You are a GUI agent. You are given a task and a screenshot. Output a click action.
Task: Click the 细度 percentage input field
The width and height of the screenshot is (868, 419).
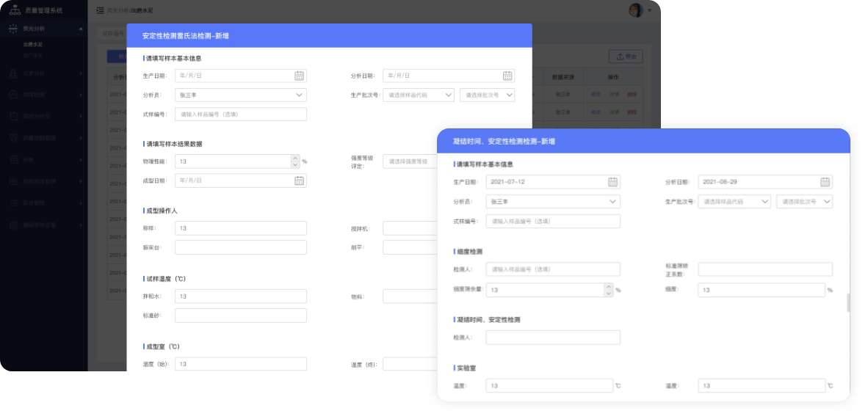point(762,289)
